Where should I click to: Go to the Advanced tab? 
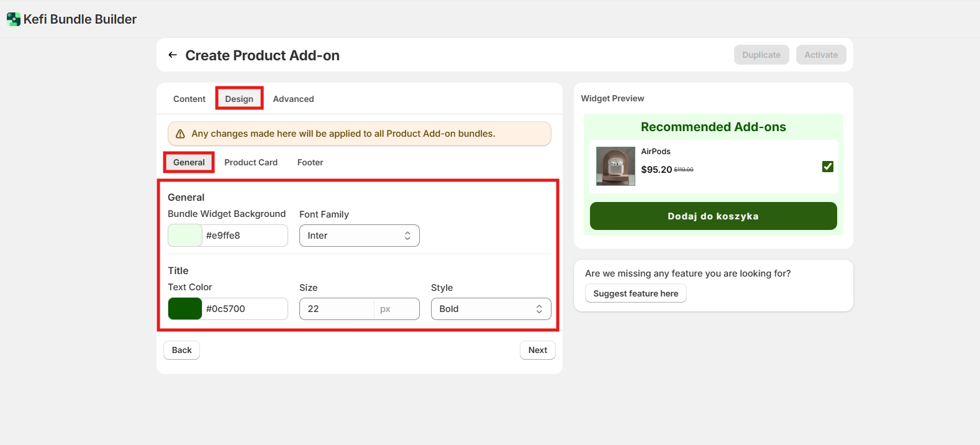coord(293,99)
